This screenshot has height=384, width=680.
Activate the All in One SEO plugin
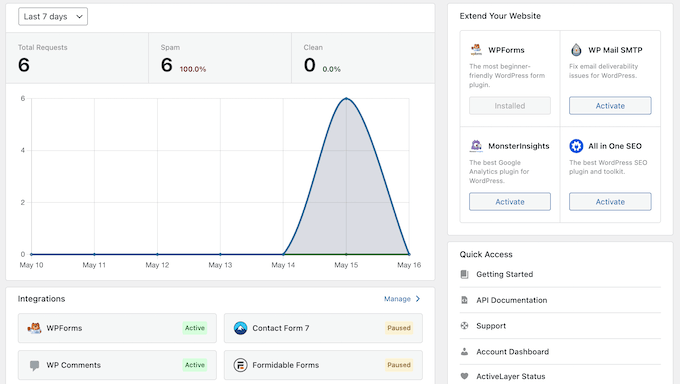610,202
